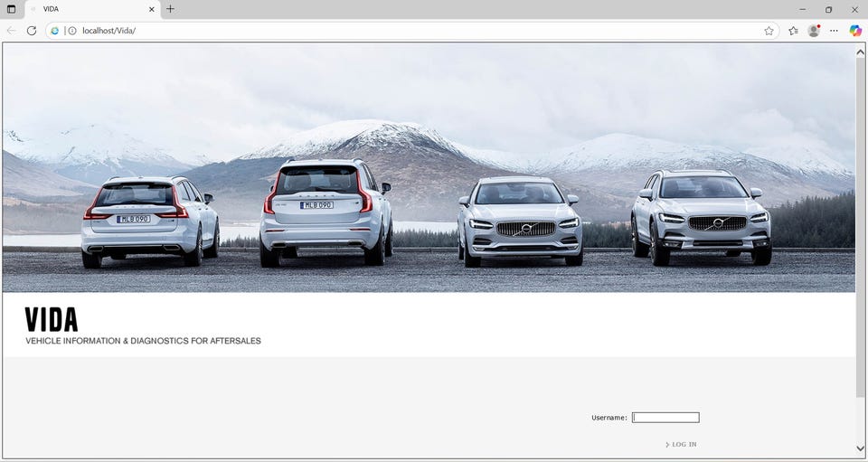This screenshot has height=462, width=868.
Task: Click the 'Username:' label
Action: tap(609, 418)
